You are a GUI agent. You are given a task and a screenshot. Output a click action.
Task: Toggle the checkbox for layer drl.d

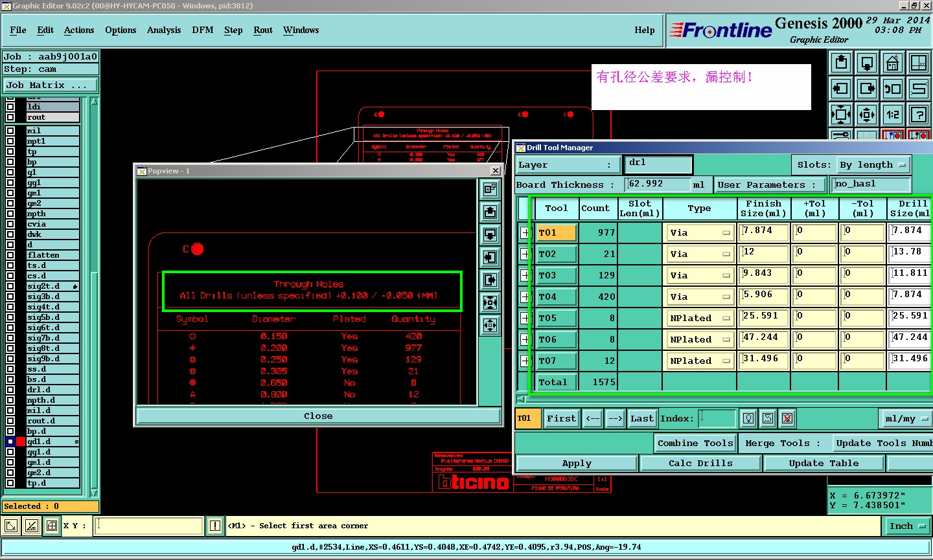(x=10, y=390)
